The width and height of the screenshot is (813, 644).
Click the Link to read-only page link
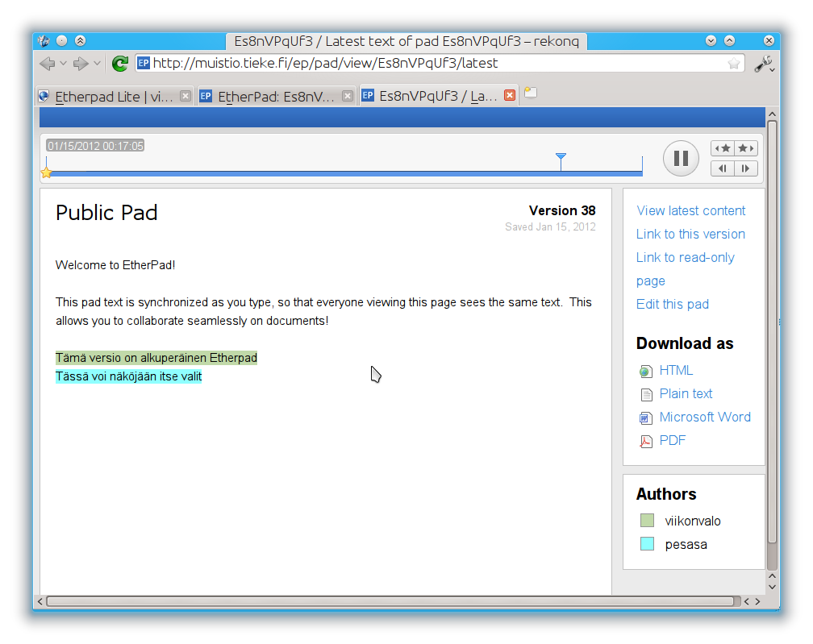tap(686, 269)
